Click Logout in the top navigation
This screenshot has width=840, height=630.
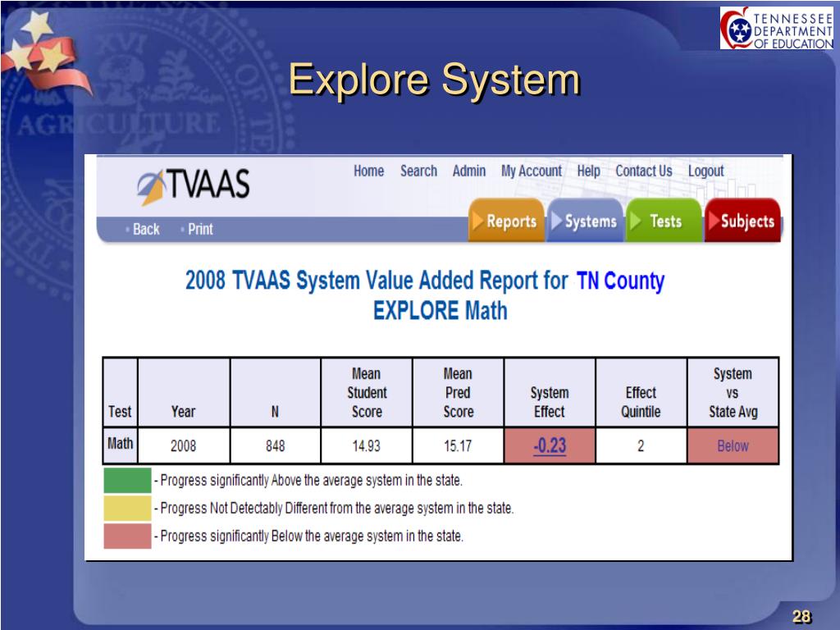(x=705, y=171)
